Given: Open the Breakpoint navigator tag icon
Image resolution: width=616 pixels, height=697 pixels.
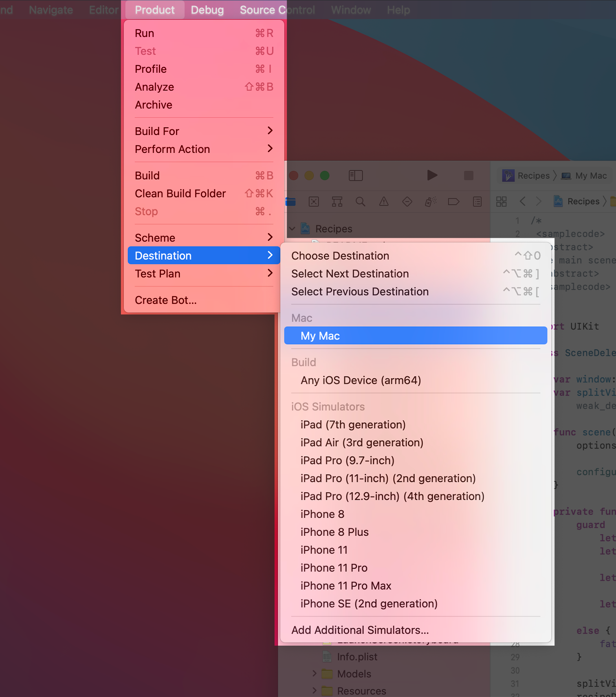Looking at the screenshot, I should point(453,202).
